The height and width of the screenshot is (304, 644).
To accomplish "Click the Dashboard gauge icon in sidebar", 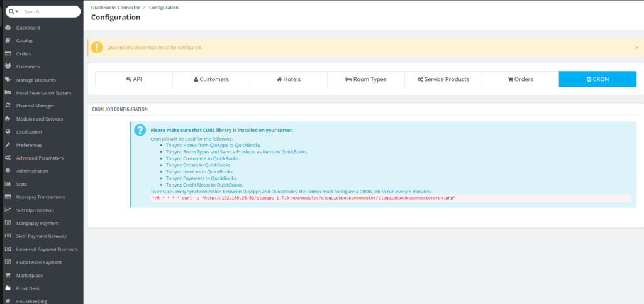I will (8, 28).
